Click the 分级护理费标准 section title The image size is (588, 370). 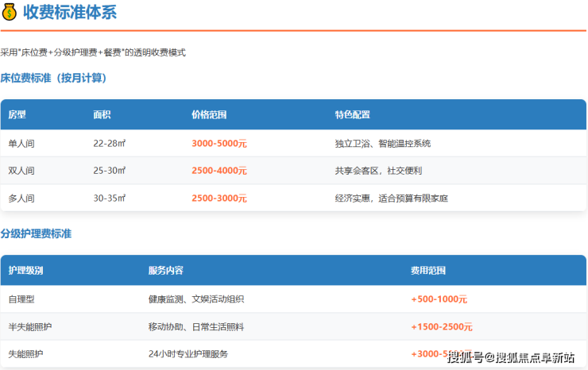click(36, 233)
